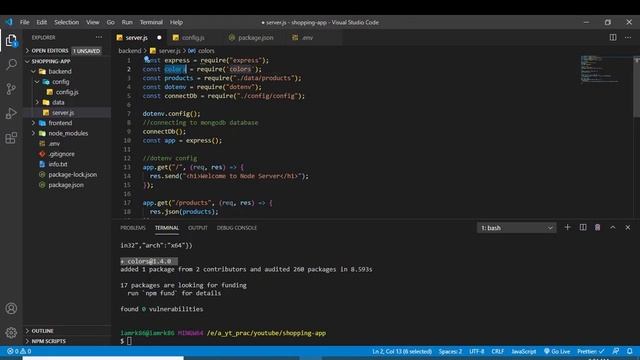The image size is (640, 360).
Task: Click the JavaScript language mode
Action: pos(524,351)
